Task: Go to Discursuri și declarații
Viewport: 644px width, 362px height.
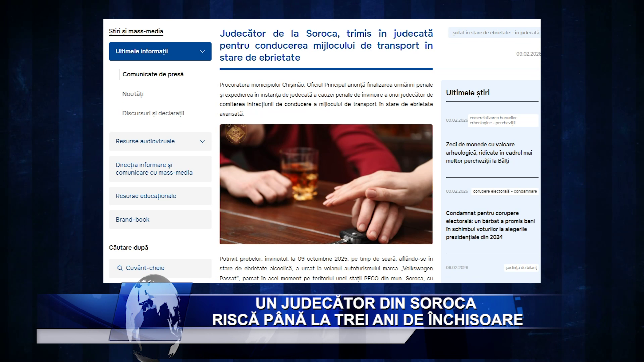Action: (153, 113)
